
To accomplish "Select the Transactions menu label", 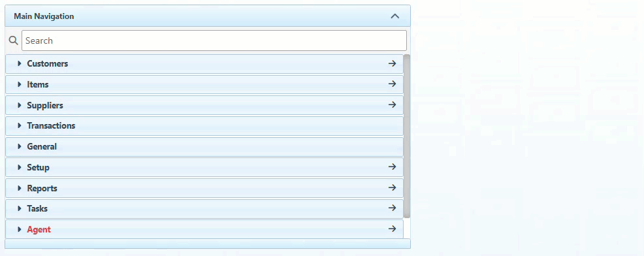I will point(51,126).
